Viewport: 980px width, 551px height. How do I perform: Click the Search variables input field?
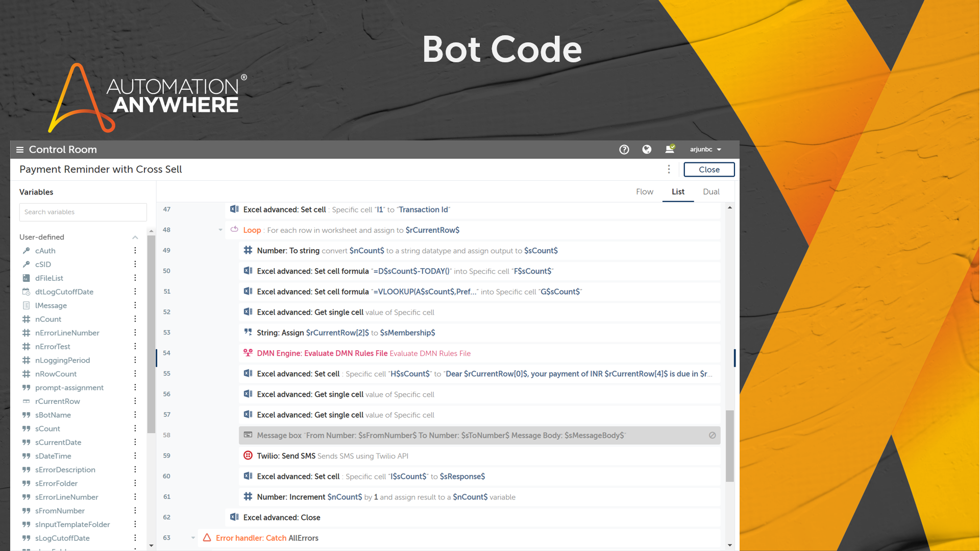[83, 212]
